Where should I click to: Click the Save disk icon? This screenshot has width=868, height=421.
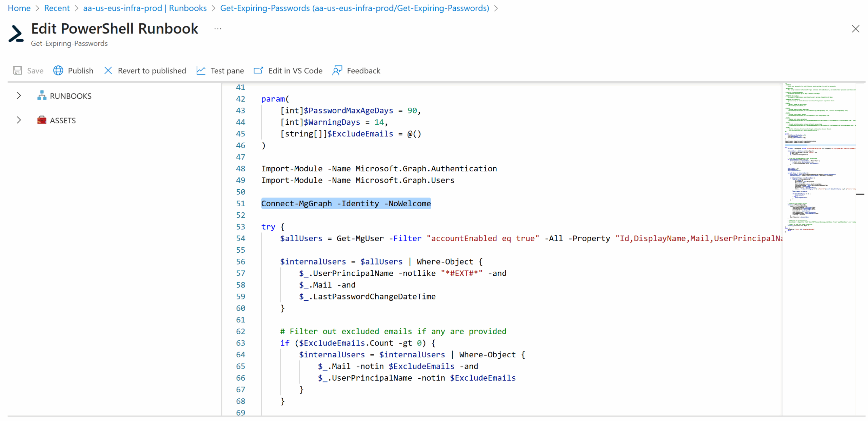[x=17, y=70]
